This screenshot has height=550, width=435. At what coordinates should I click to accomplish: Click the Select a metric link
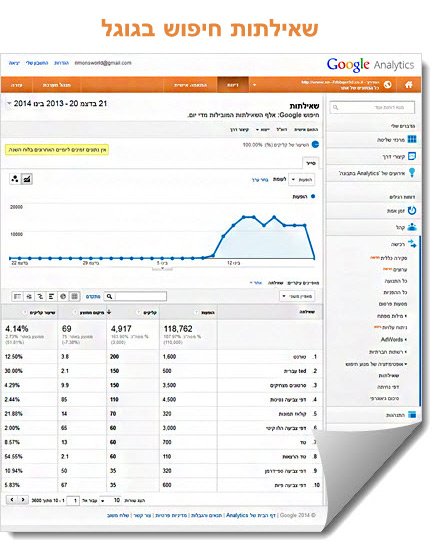pos(260,180)
